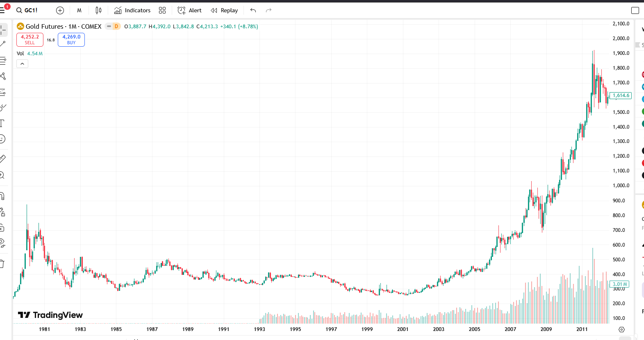
Task: Open the forecasting and measurement tools
Action: [3, 92]
